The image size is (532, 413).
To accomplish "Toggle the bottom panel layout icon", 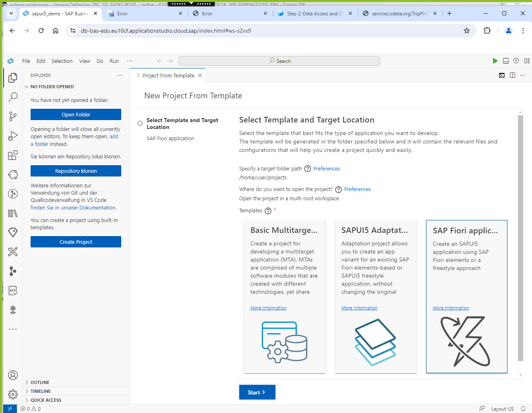I will 506,61.
